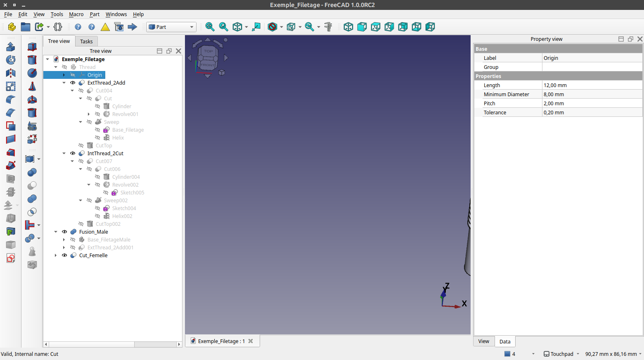Click the Fit all zoom icon
Viewport: 644px width, 360px height.
point(210,27)
